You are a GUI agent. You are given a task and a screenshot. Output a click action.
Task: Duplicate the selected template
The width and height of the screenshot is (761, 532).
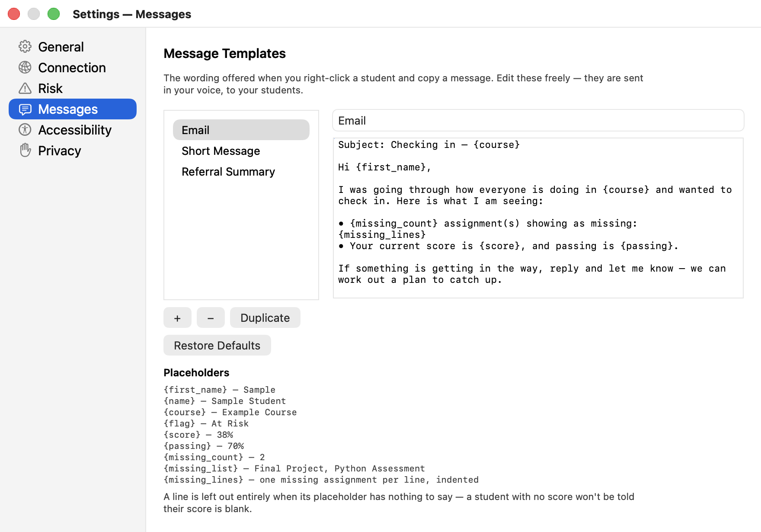[265, 317]
